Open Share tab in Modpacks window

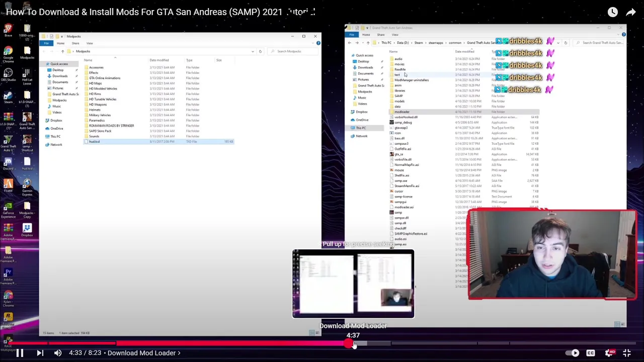pos(75,43)
